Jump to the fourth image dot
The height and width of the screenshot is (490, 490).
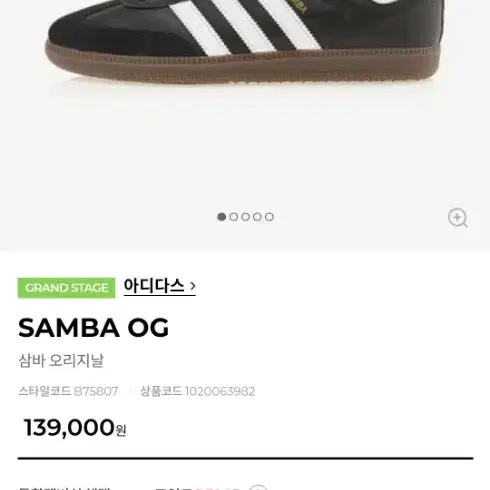point(257,217)
